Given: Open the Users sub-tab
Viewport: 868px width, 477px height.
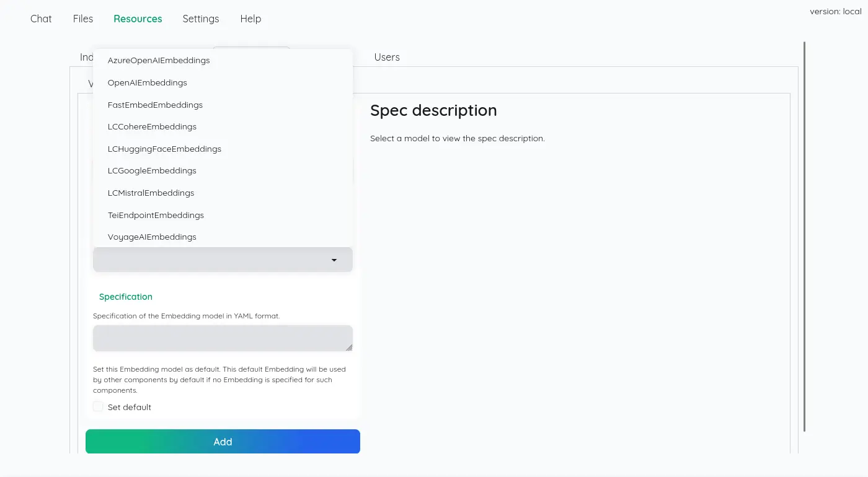Looking at the screenshot, I should click(x=387, y=57).
